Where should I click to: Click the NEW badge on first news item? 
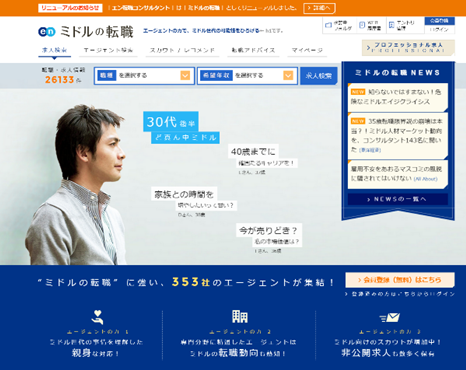tap(358, 92)
